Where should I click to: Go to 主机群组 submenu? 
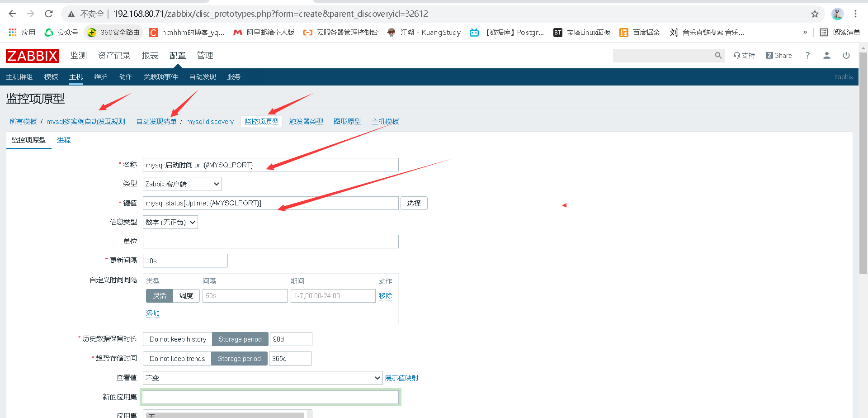pyautogui.click(x=19, y=77)
